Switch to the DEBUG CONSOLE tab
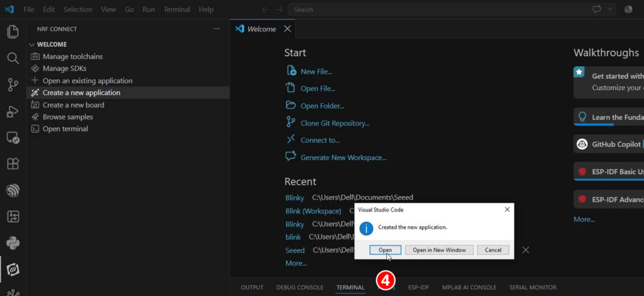This screenshot has height=296, width=644. pyautogui.click(x=300, y=287)
